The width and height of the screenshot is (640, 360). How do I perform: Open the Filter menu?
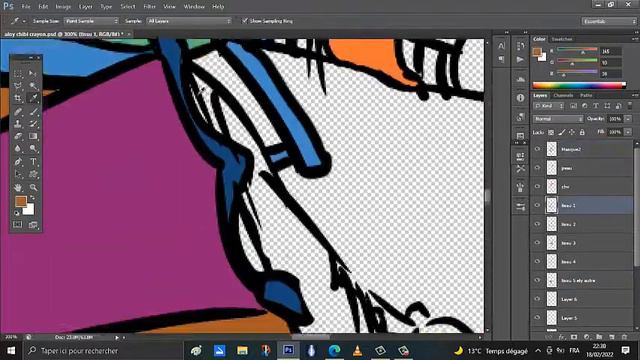point(149,7)
